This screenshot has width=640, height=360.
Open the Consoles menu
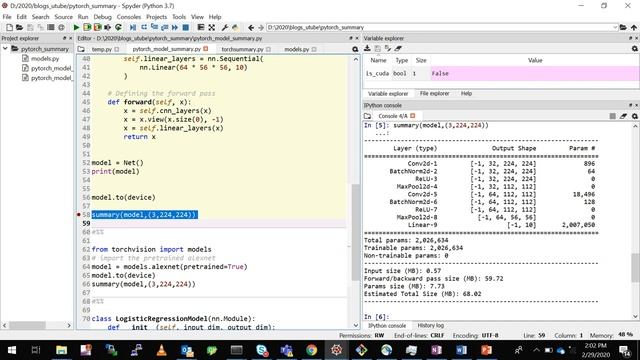(129, 17)
